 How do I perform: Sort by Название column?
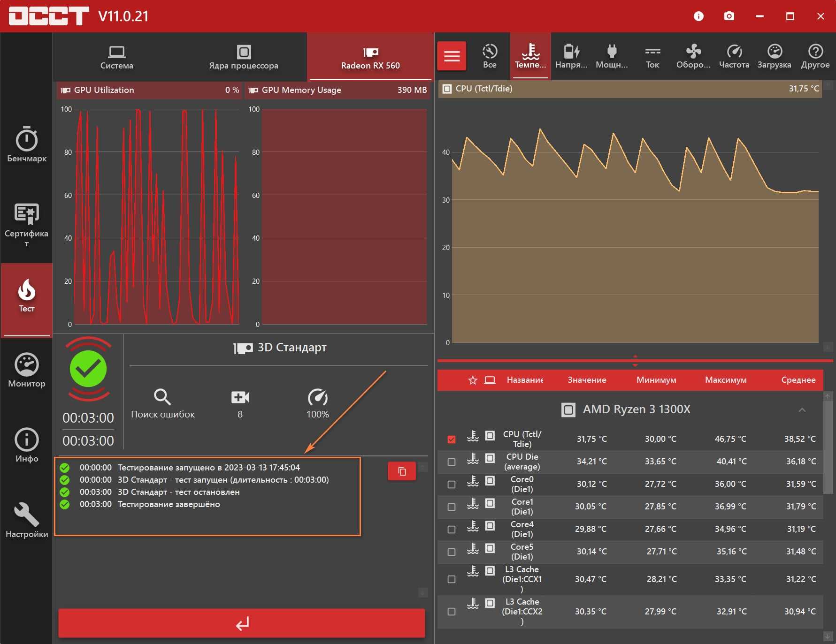click(x=525, y=380)
